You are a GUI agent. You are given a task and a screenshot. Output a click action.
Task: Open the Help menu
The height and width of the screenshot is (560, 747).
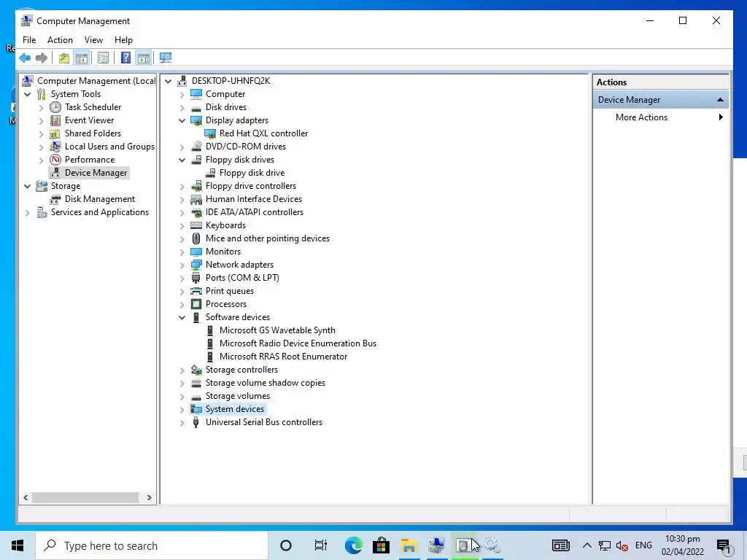coord(123,40)
